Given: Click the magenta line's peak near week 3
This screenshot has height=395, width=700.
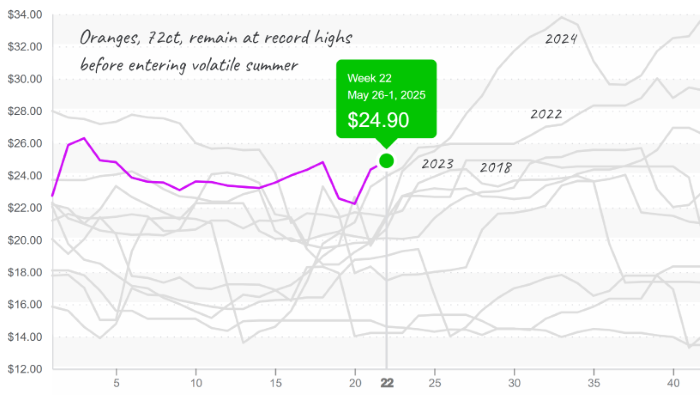Looking at the screenshot, I should (84, 138).
